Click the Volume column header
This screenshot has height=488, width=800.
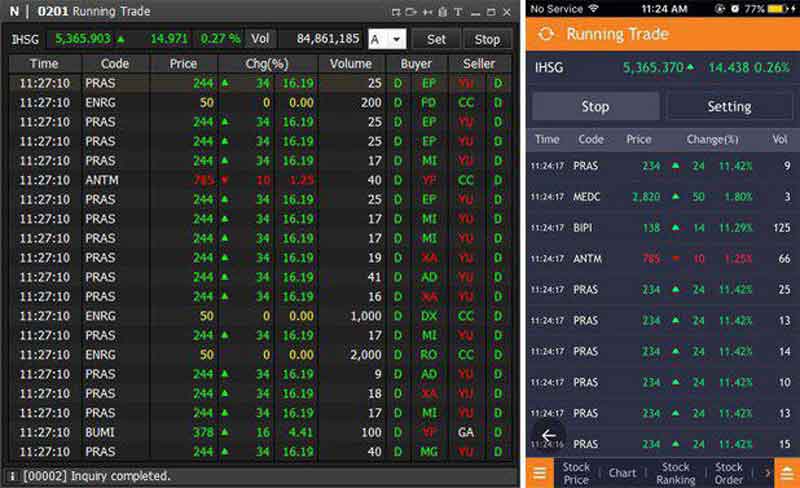pos(351,64)
